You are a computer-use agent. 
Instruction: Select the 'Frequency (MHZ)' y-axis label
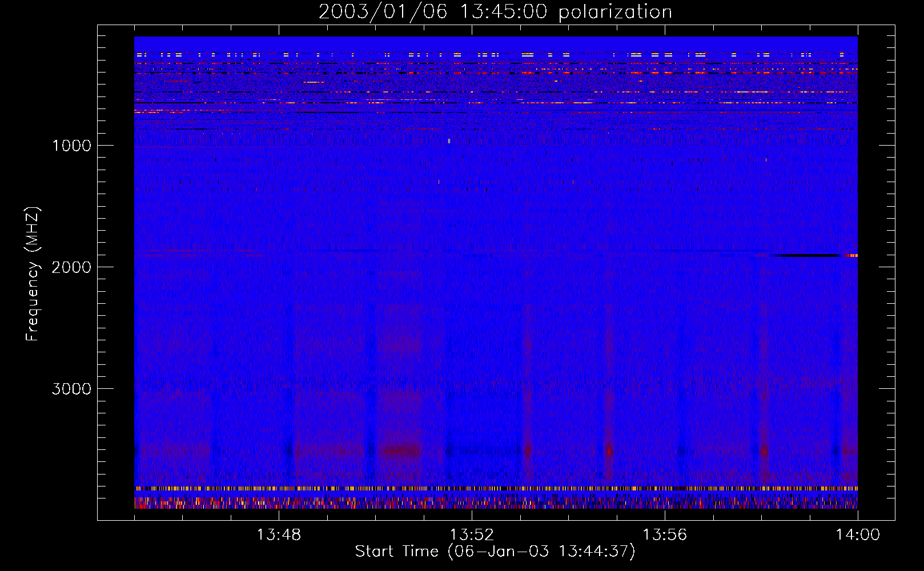tap(33, 274)
